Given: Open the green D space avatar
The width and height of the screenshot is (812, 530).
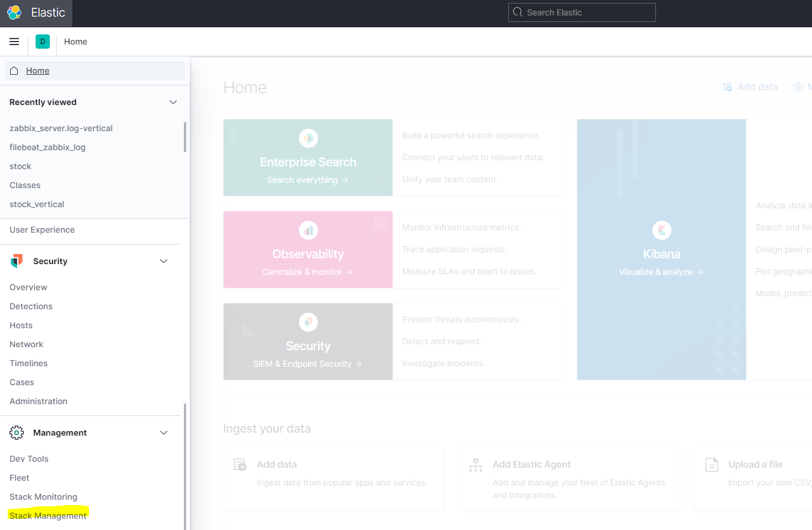Looking at the screenshot, I should pos(43,42).
